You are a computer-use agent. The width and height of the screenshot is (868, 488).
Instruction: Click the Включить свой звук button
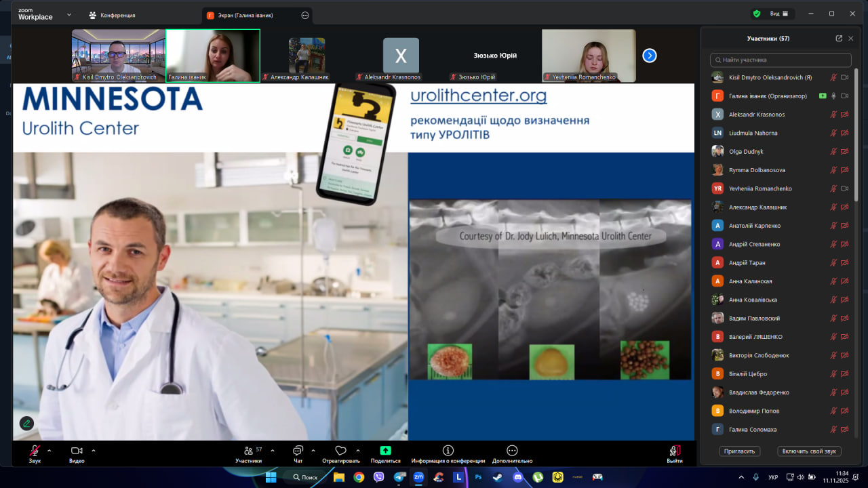click(x=808, y=451)
